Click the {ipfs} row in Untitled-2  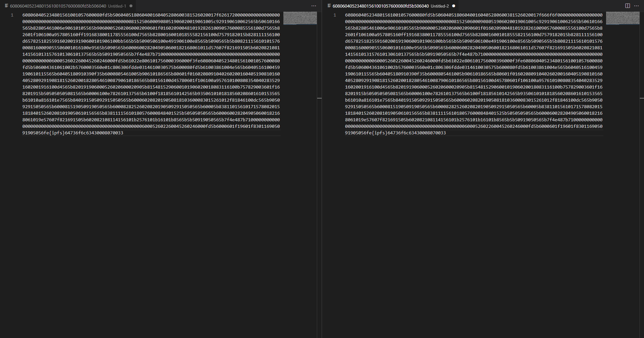(395, 133)
